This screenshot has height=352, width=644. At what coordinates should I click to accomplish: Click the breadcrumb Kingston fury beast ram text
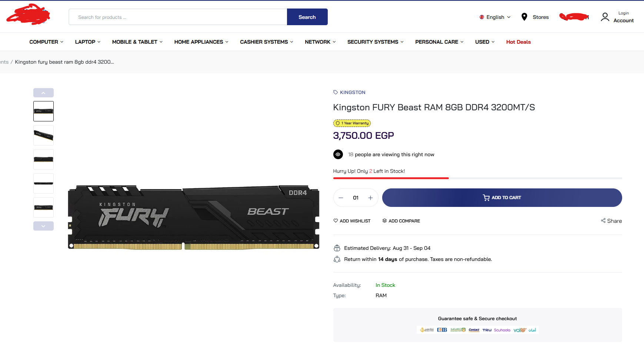tap(64, 62)
